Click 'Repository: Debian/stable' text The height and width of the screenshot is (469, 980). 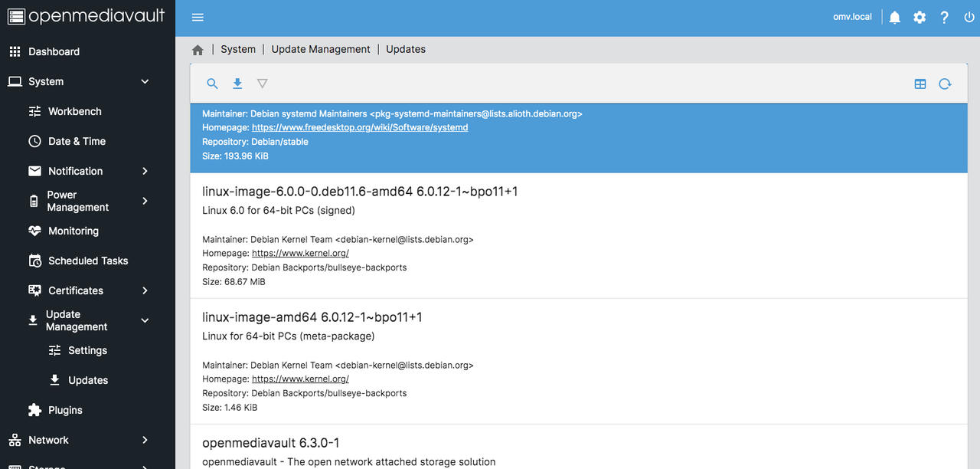[253, 142]
